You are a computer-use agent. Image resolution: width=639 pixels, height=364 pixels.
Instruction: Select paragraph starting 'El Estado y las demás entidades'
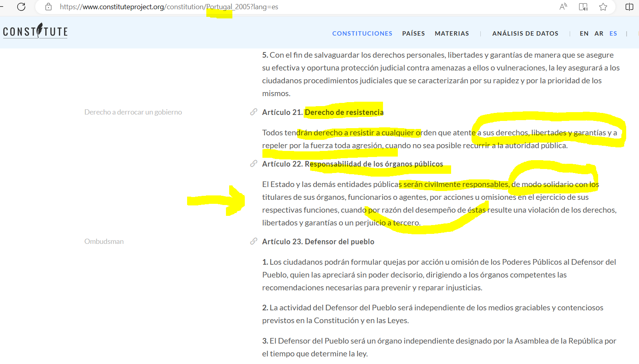(x=439, y=203)
